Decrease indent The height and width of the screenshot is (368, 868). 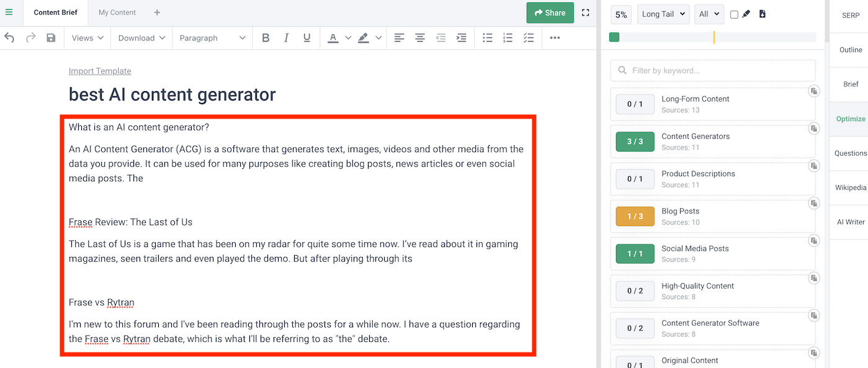coord(441,38)
